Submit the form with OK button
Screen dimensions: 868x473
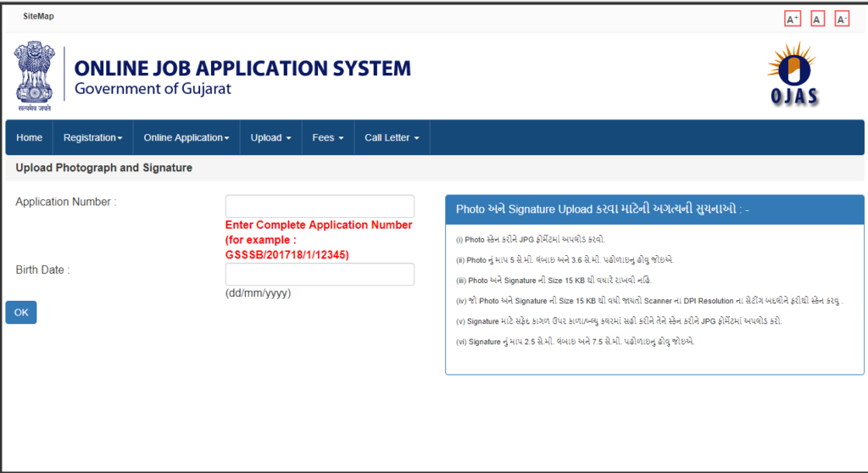21,313
